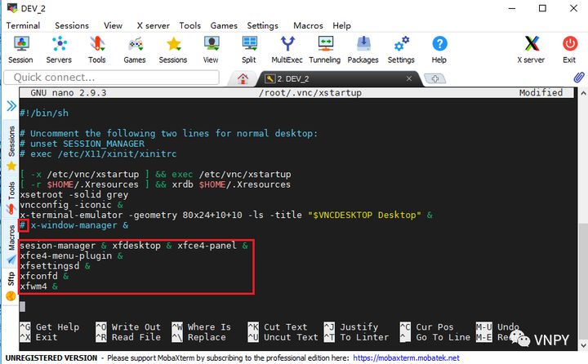588x364 pixels.
Task: Open the Packages toolbar icon
Action: [363, 50]
